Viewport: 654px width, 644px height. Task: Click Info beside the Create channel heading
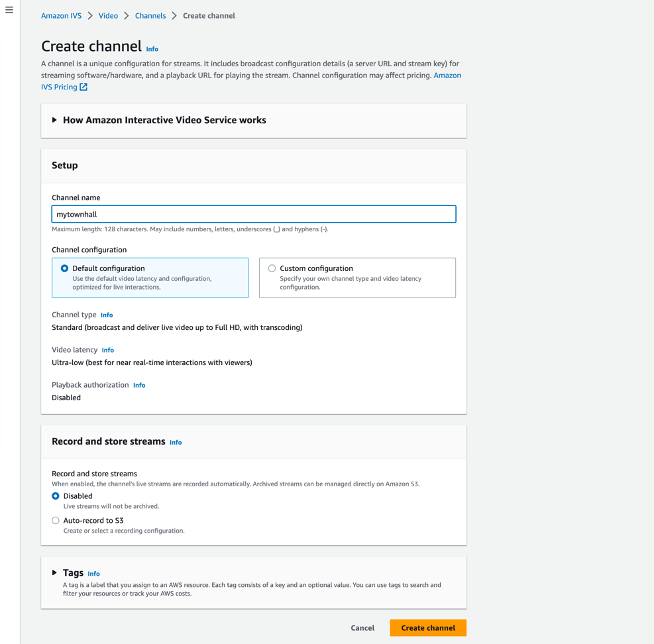tap(152, 49)
